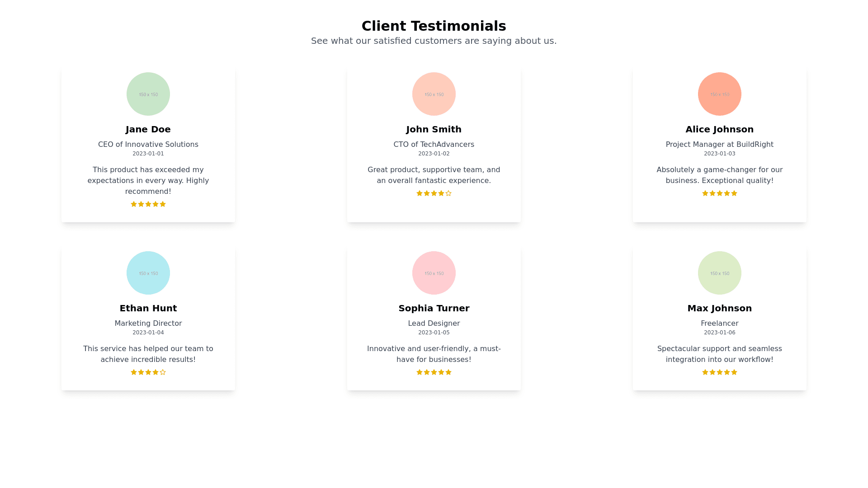Click "CTO of TechAdvancers" job title
This screenshot has width=868, height=488.
point(434,145)
